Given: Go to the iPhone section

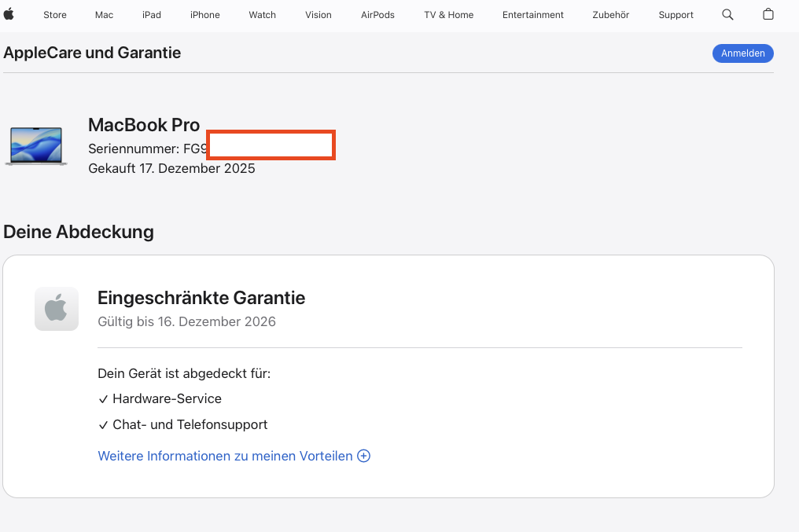Looking at the screenshot, I should pos(205,15).
